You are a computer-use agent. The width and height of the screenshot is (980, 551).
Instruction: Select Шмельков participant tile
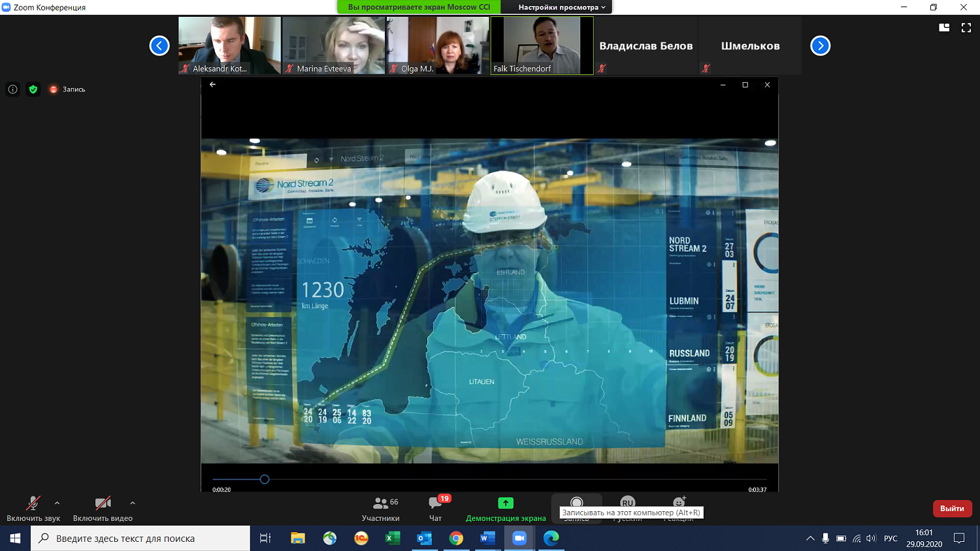coord(750,46)
